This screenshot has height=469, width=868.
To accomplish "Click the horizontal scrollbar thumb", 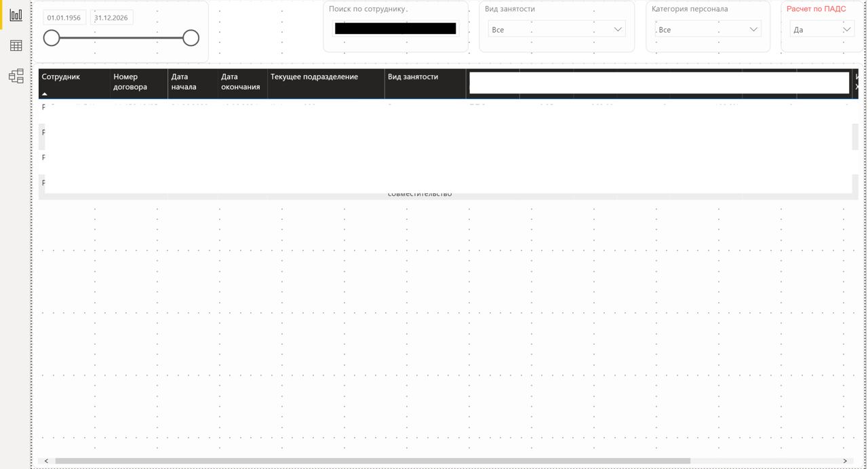I will click(372, 461).
